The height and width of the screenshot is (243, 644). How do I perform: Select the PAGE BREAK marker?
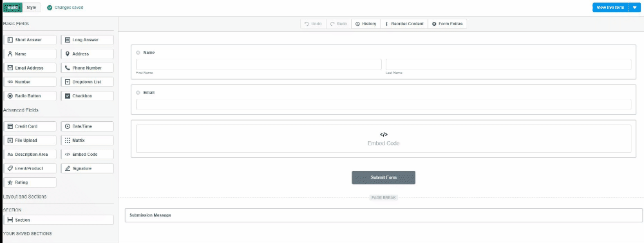pyautogui.click(x=384, y=198)
